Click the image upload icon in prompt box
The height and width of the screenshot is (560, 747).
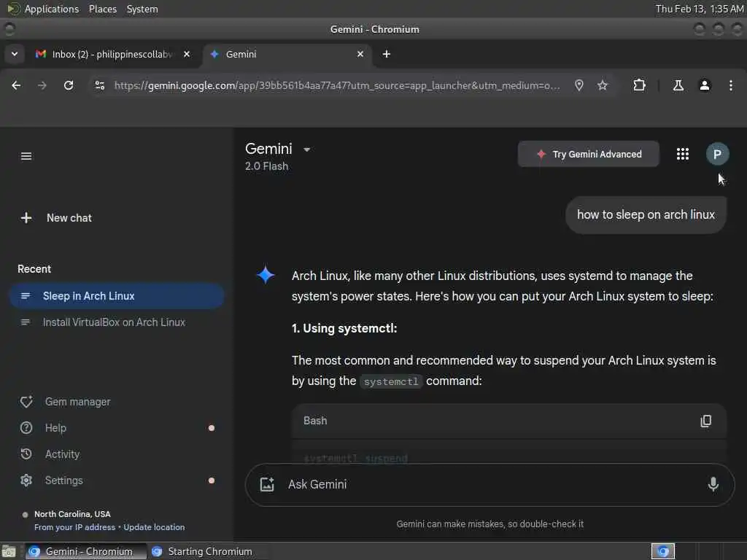[267, 484]
